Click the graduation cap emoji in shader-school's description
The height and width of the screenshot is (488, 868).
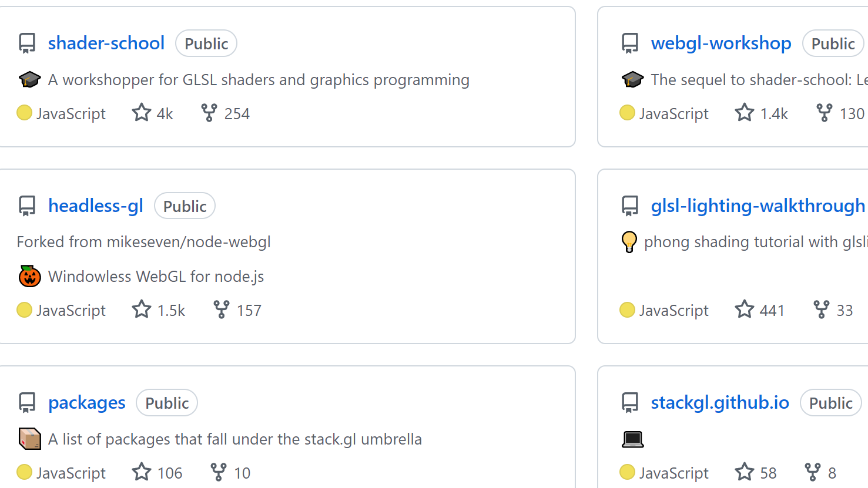[x=29, y=79]
